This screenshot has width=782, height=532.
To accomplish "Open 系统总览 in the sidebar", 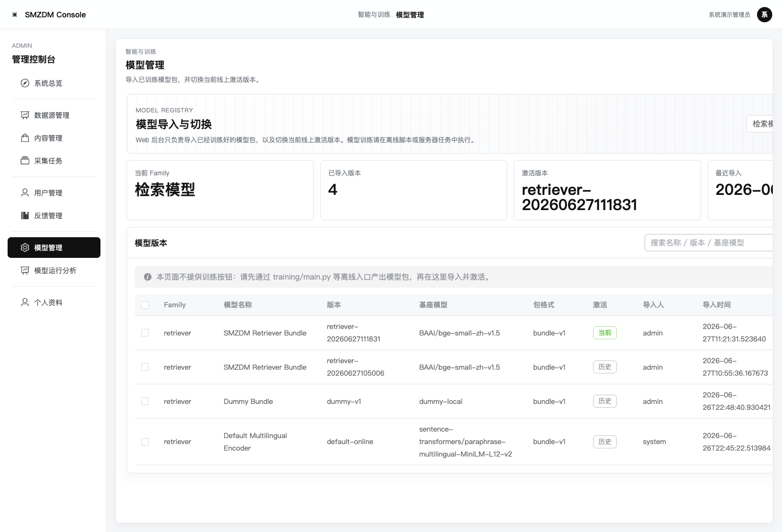I will [x=54, y=83].
